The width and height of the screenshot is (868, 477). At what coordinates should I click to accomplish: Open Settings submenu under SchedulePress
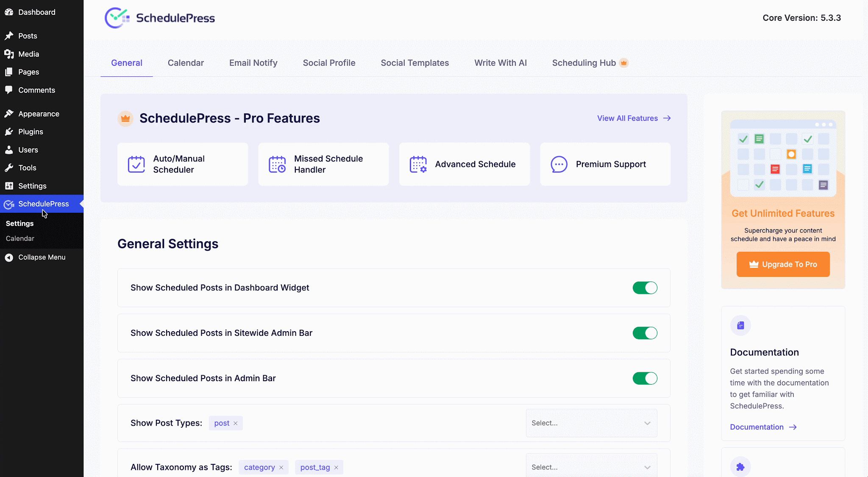(x=20, y=223)
